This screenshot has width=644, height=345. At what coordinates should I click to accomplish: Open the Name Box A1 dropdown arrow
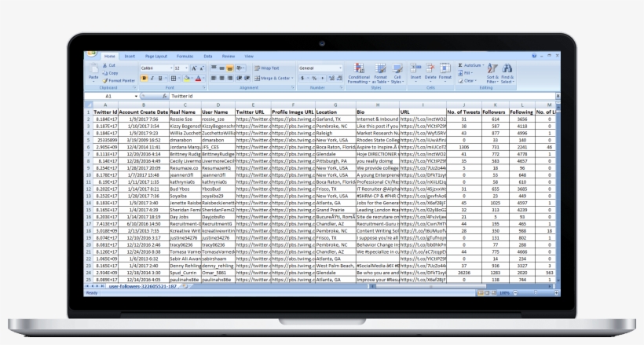pyautogui.click(x=136, y=96)
